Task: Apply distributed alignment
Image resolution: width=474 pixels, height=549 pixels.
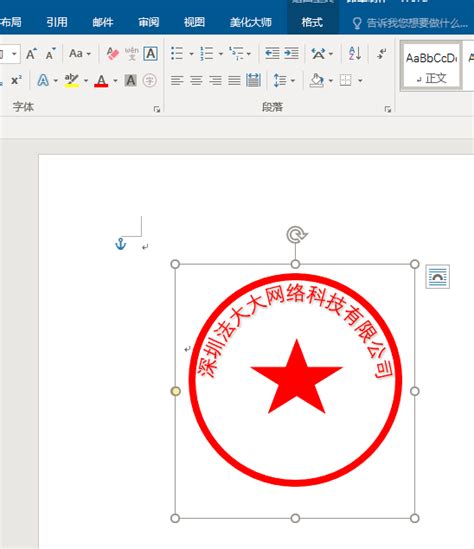Action: pos(253,81)
